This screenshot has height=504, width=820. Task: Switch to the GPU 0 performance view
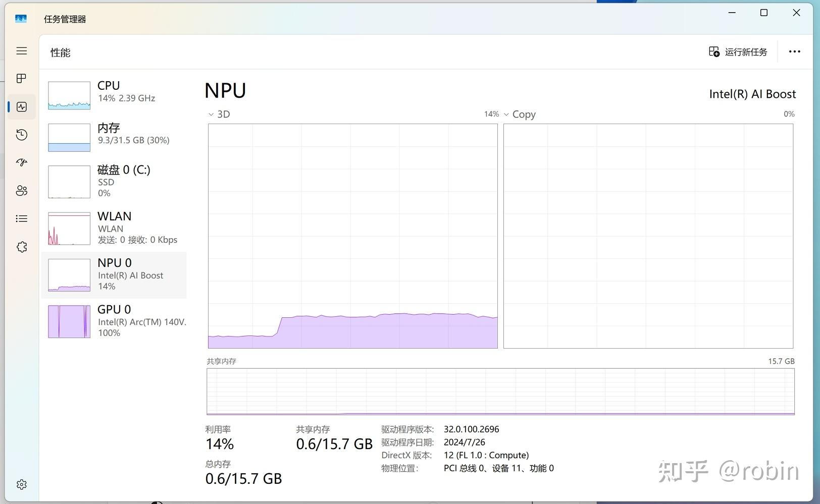116,321
